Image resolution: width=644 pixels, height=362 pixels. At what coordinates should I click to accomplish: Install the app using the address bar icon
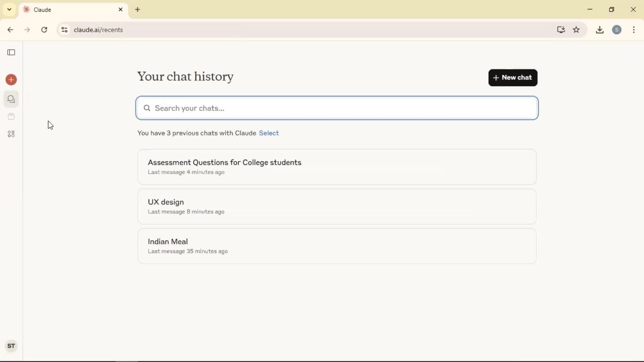tap(561, 30)
